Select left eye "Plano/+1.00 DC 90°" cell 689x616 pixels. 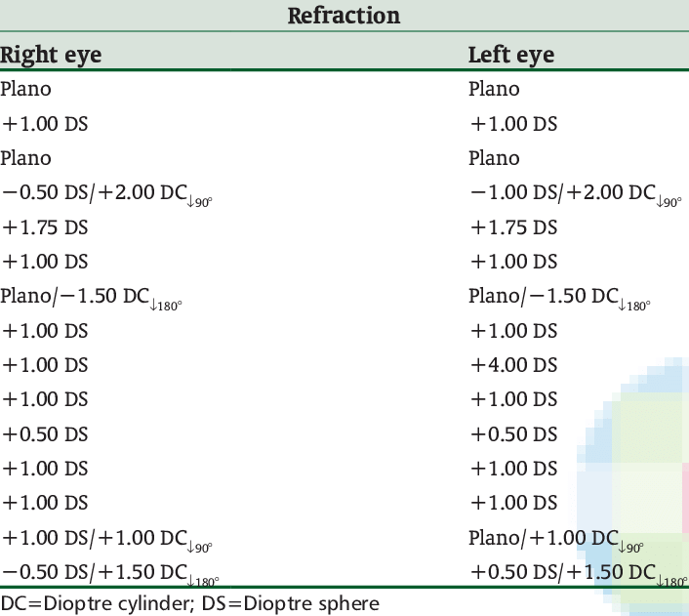[556, 541]
